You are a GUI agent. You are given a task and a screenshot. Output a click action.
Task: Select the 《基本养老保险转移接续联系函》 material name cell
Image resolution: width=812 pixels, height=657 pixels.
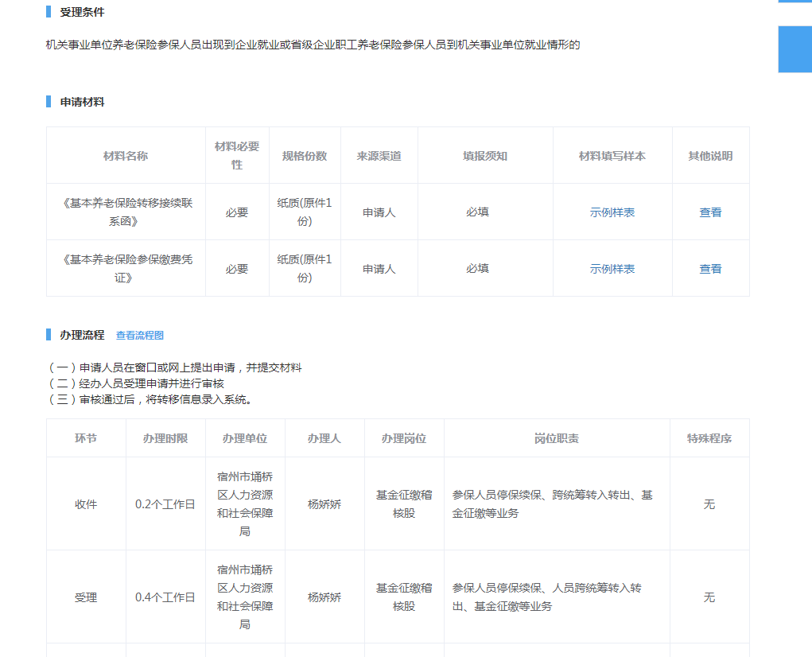click(x=126, y=212)
